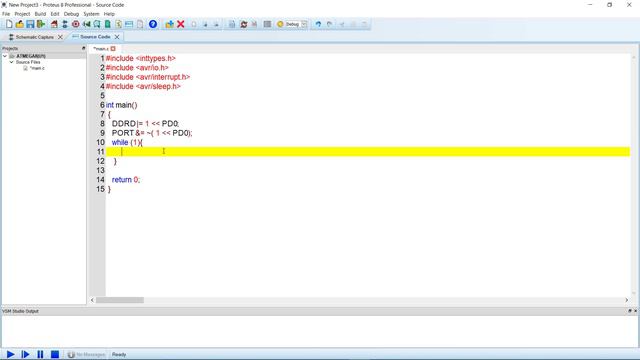Click the red X Remove File icon
The image size is (640, 360).
pos(181,24)
